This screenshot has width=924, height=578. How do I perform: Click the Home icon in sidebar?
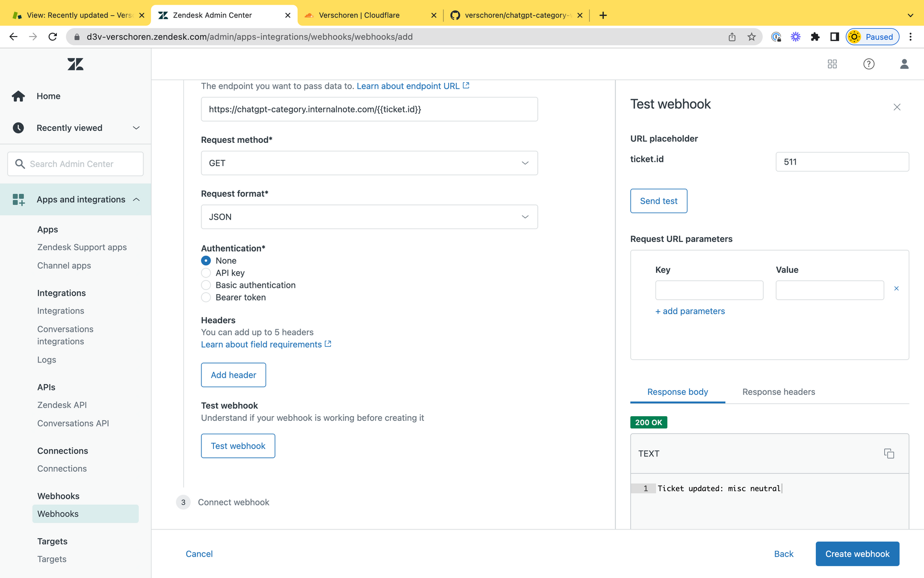(18, 96)
